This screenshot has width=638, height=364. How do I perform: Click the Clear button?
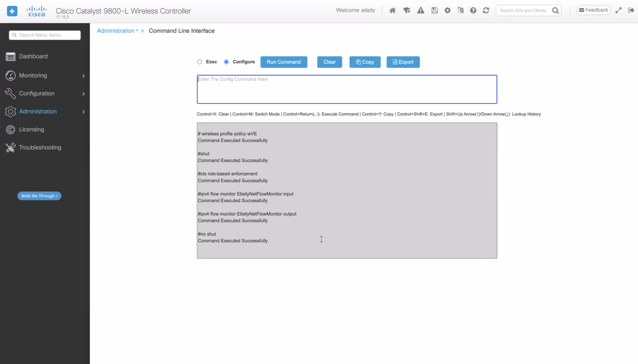(x=330, y=62)
